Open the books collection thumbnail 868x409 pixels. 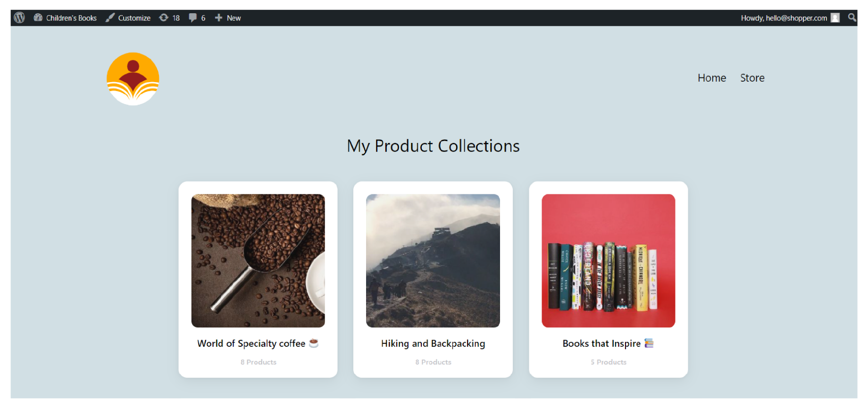pos(609,261)
